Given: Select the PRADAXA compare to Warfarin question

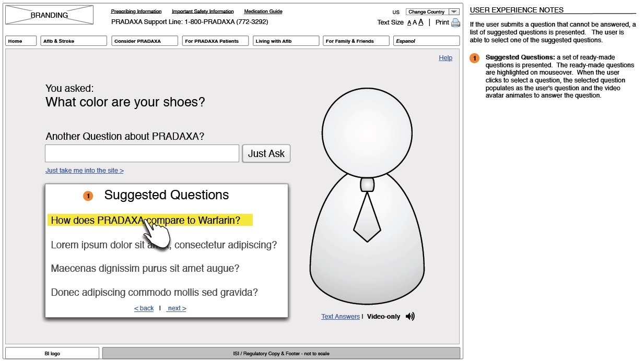Looking at the screenshot, I should click(x=150, y=220).
